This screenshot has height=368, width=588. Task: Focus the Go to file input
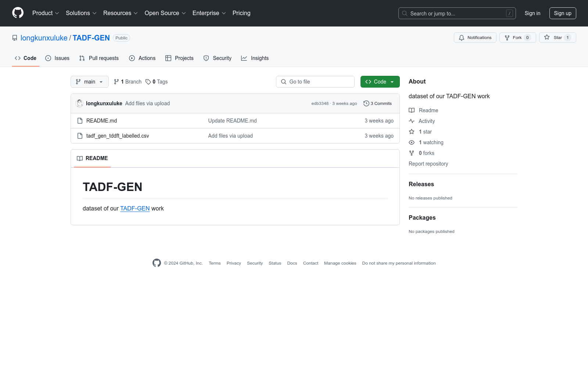(315, 82)
